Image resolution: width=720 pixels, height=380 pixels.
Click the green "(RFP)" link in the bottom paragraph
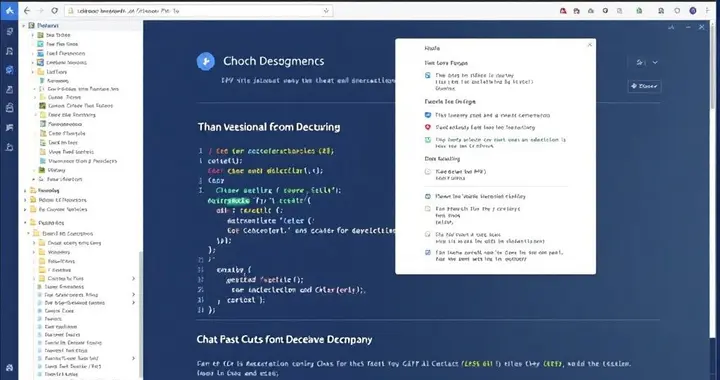pos(553,363)
